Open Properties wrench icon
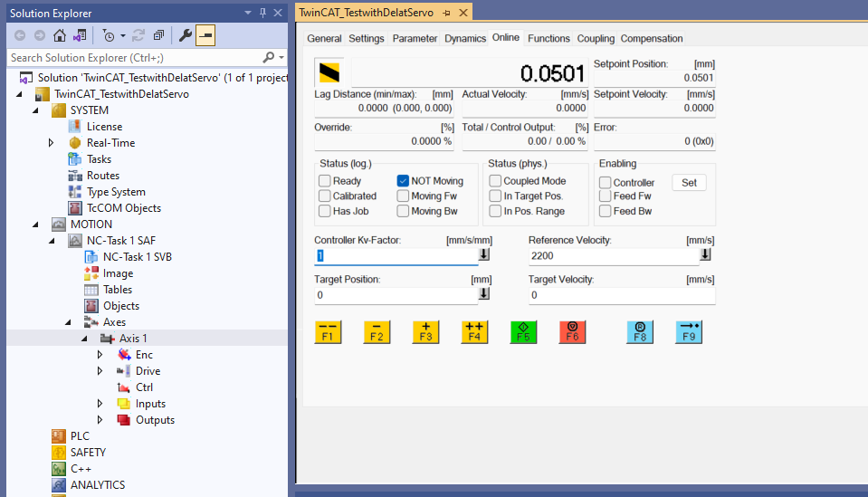This screenshot has height=497, width=868. (185, 35)
